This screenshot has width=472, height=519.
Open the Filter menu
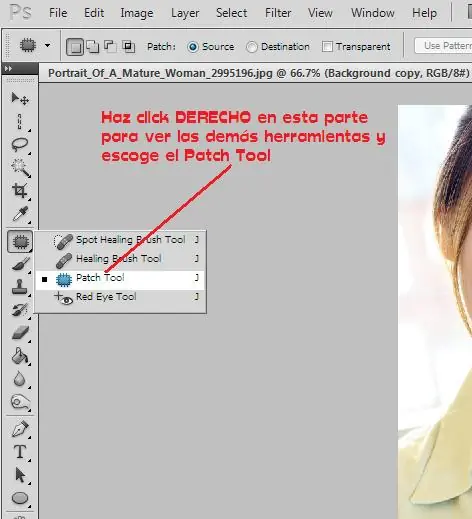click(278, 13)
